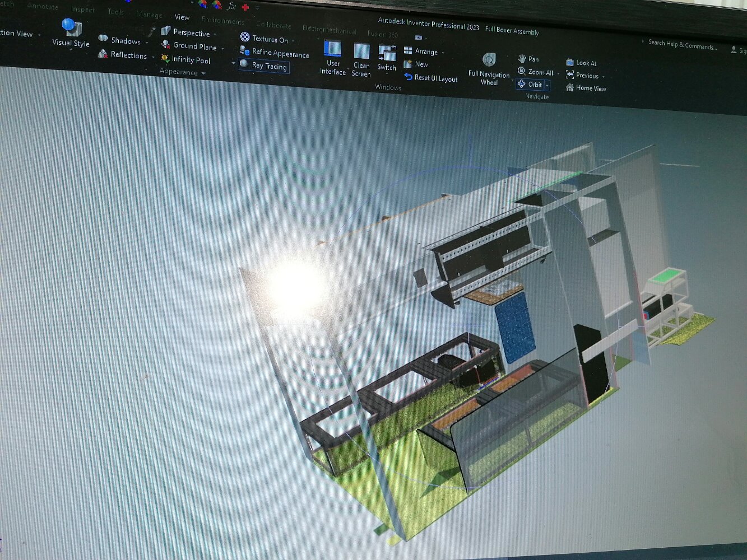Switch to the Inspect ribbon tab
Image resolution: width=747 pixels, height=560 pixels.
(82, 10)
